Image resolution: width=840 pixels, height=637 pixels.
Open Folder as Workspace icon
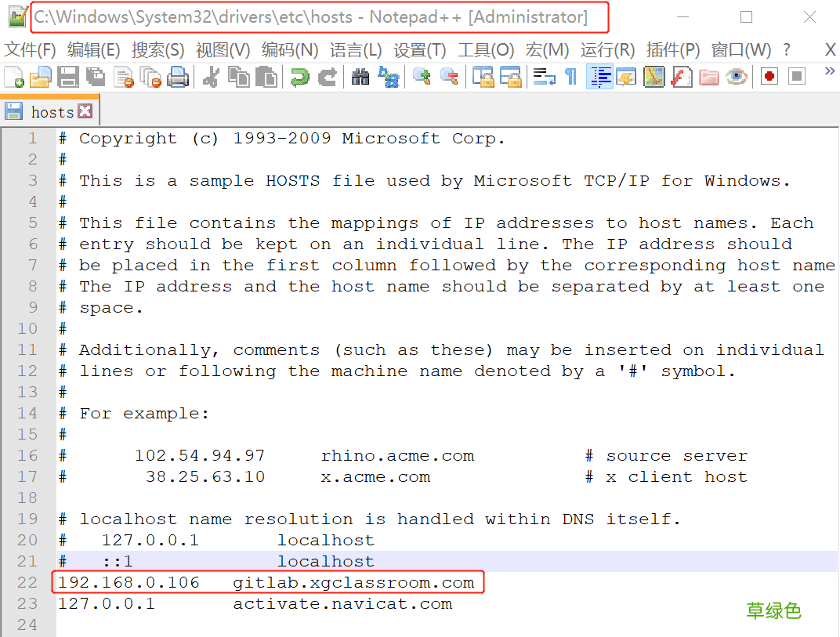click(x=708, y=77)
